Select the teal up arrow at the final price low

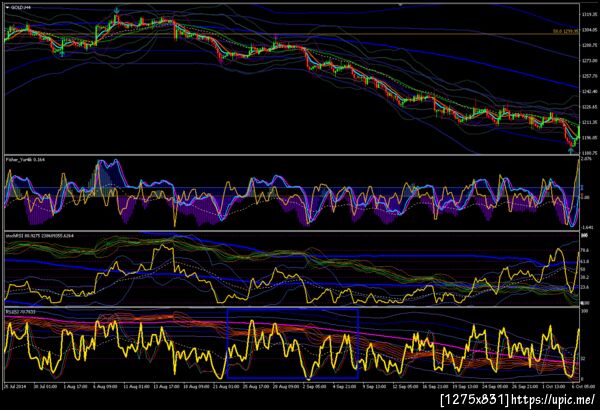point(571,150)
